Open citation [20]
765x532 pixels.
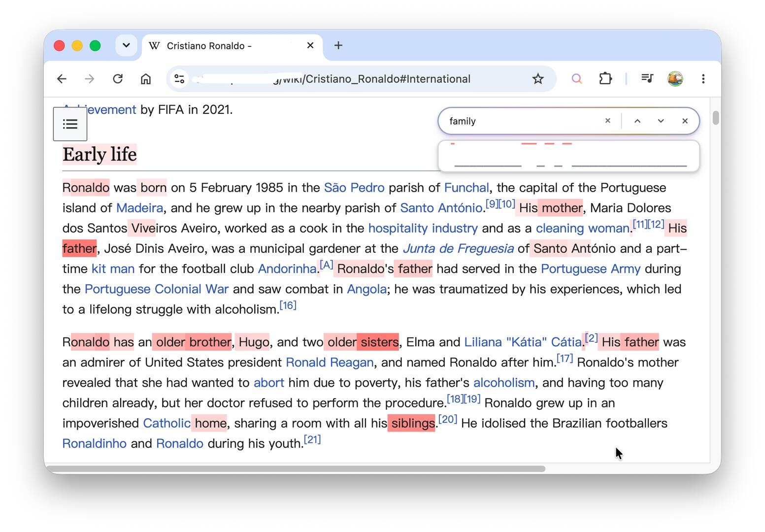(448, 419)
